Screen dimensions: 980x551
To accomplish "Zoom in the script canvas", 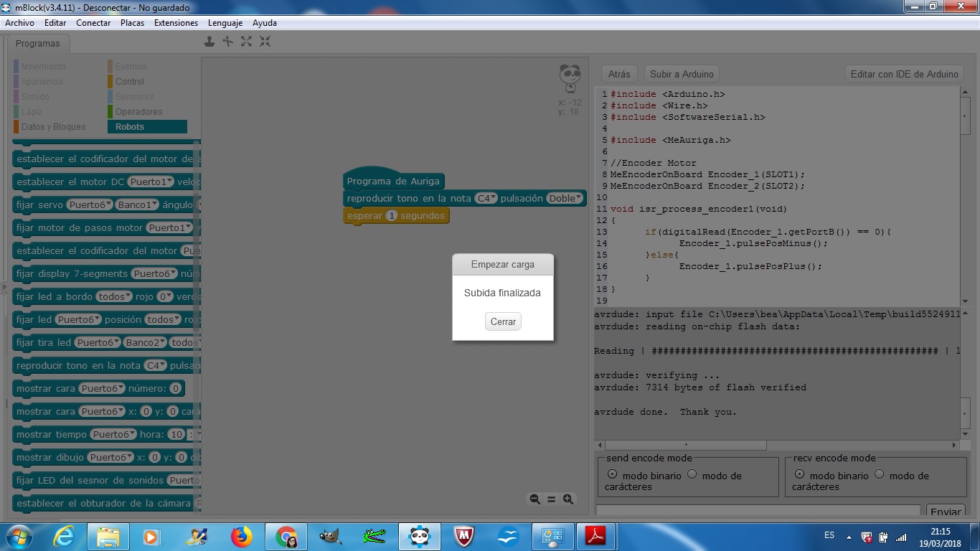I will click(x=568, y=499).
